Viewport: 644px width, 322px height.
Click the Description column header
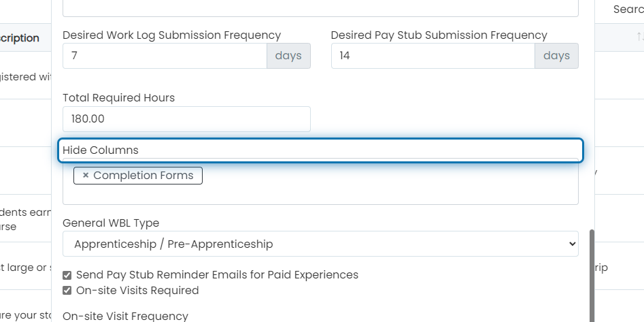[19, 38]
